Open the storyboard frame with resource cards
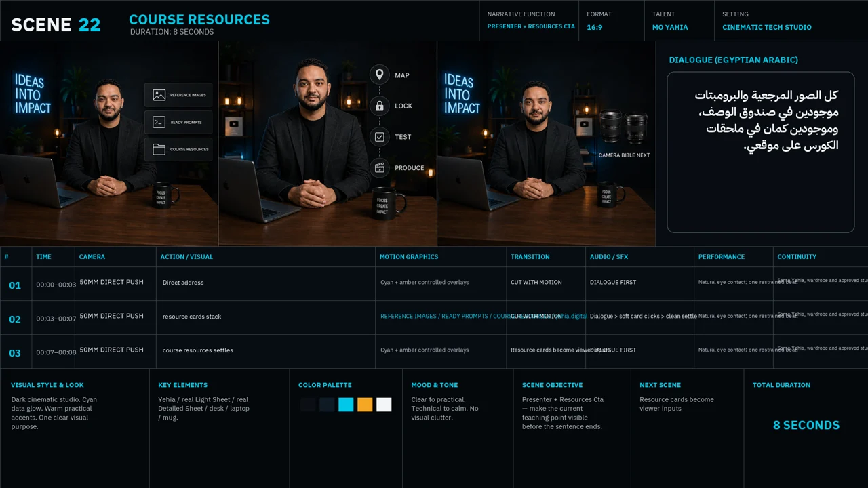This screenshot has height=488, width=868. 108,143
